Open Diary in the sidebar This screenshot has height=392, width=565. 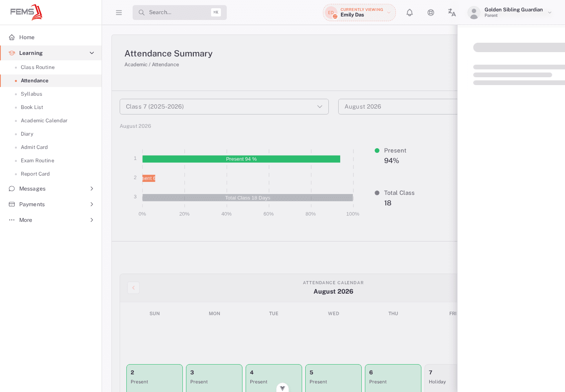27,134
